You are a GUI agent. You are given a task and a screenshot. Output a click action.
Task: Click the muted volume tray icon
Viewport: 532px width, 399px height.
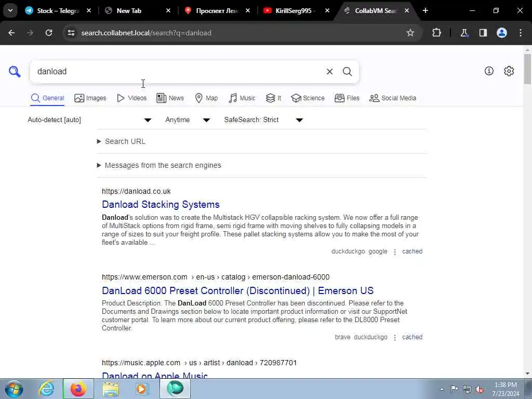480,389
